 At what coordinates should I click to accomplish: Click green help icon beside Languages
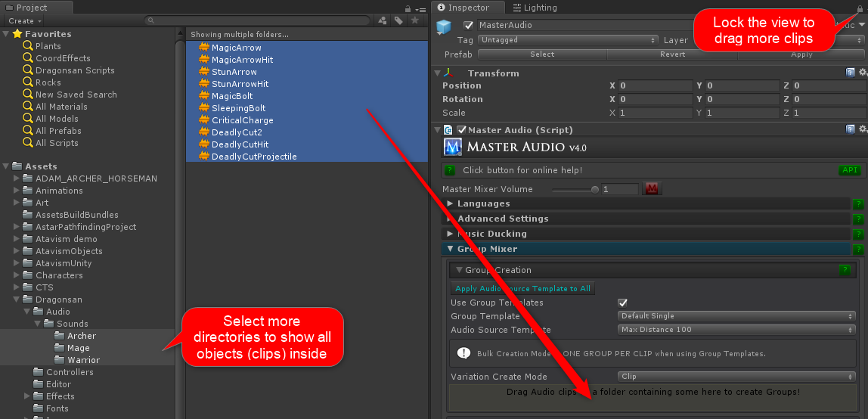click(x=858, y=204)
